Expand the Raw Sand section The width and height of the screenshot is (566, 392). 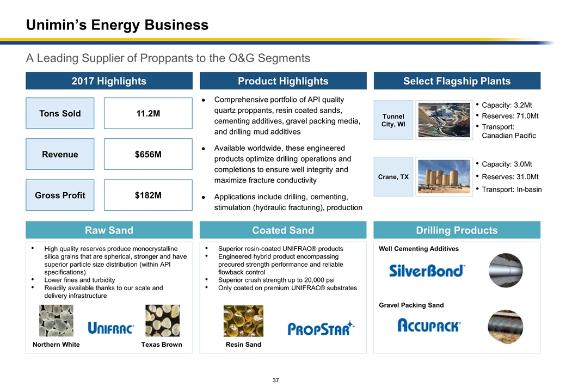[x=109, y=230]
